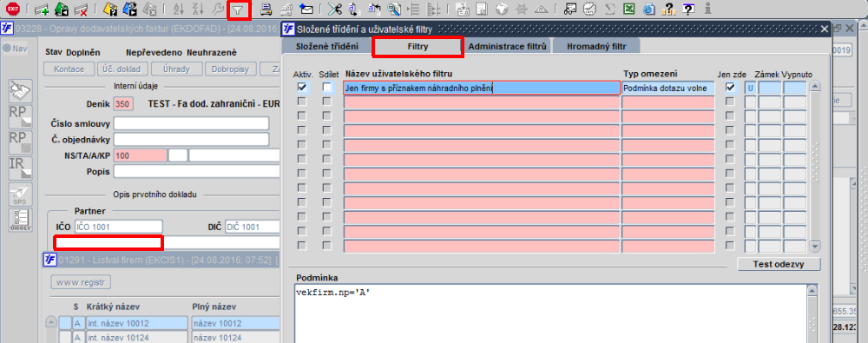Click the red EXIT icon

(12, 9)
